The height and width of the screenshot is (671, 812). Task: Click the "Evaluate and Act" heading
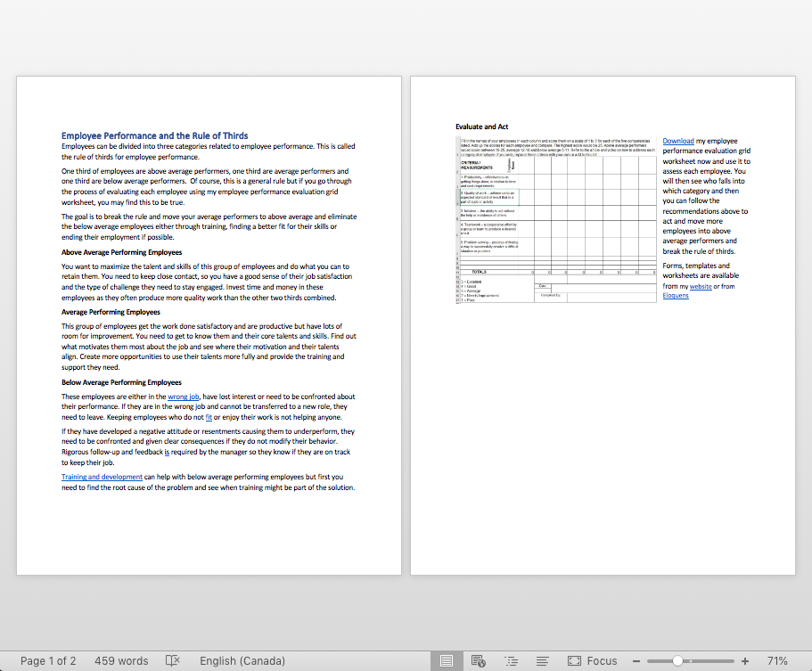[481, 127]
